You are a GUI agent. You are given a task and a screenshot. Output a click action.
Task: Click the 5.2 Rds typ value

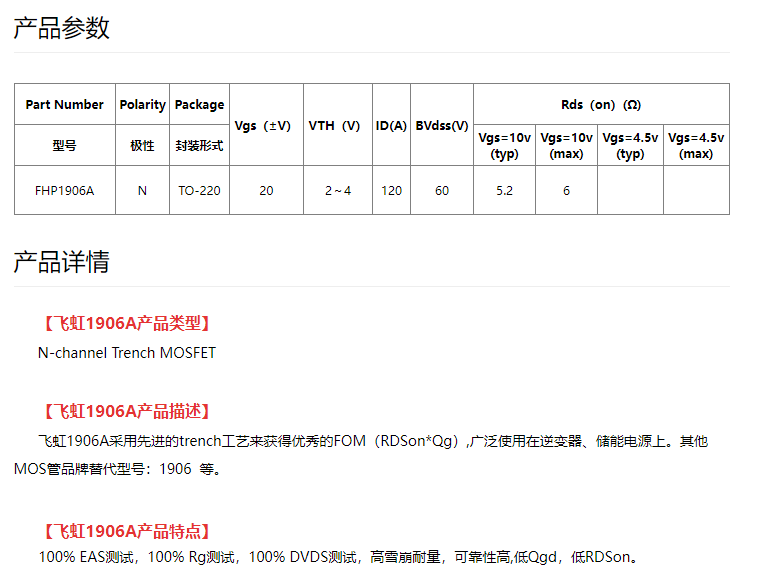pos(504,190)
